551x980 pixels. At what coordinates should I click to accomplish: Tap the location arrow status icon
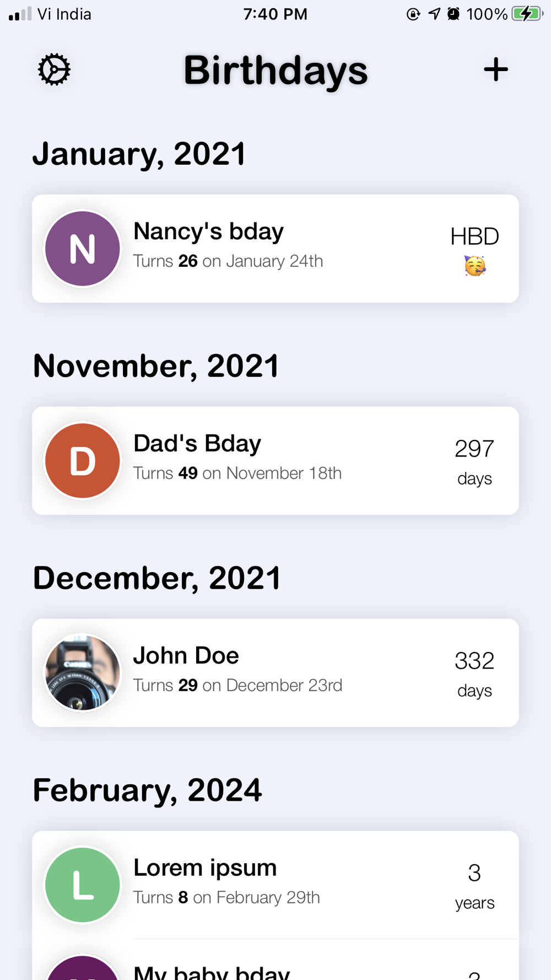pyautogui.click(x=434, y=14)
